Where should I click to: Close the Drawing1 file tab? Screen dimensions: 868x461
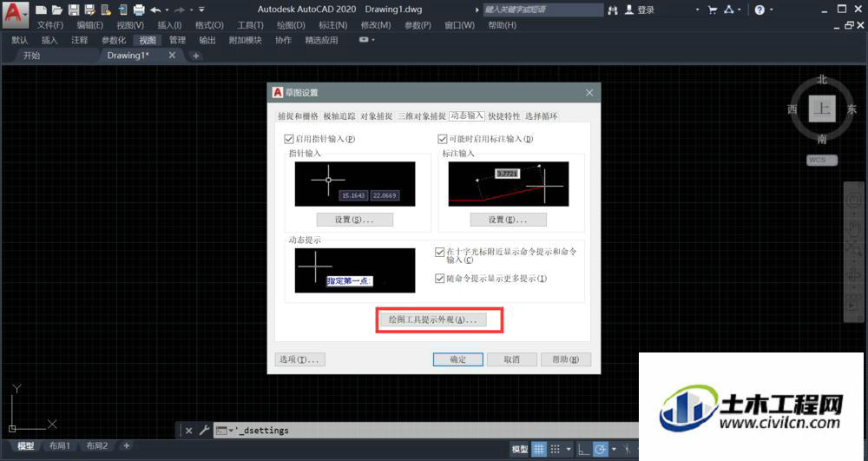[172, 55]
